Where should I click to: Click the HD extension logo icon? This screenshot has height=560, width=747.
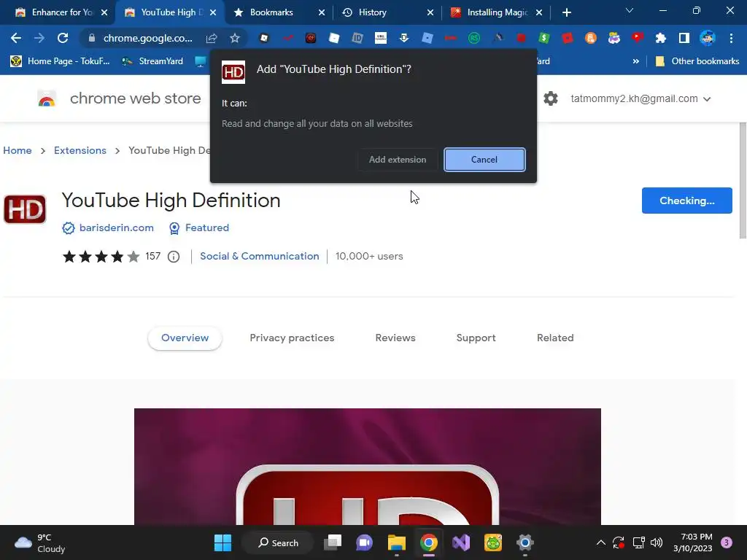pyautogui.click(x=25, y=209)
